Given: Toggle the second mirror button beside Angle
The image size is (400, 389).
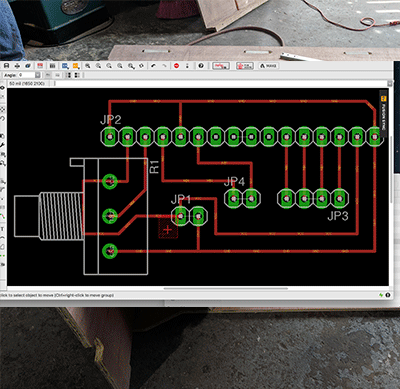Looking at the screenshot, I should (57, 75).
